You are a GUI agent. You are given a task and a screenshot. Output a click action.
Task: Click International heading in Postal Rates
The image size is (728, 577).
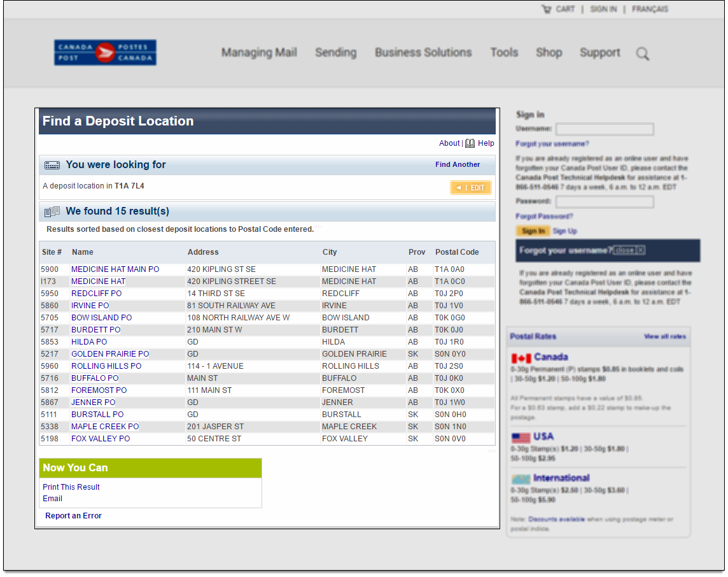tap(561, 478)
